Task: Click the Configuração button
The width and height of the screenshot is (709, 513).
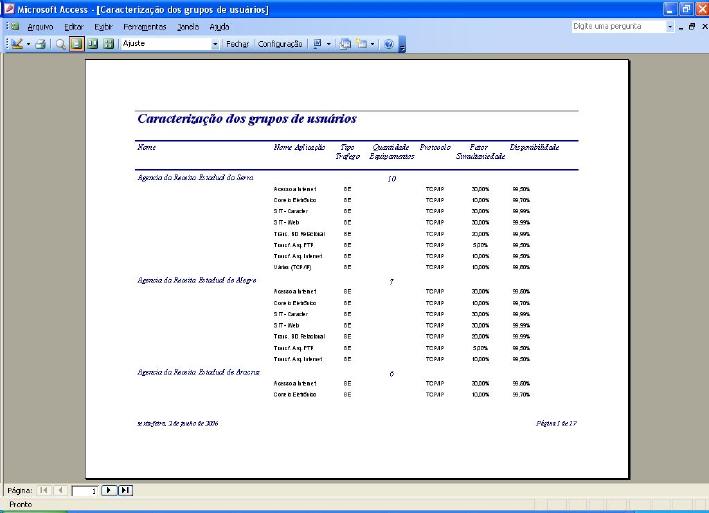Action: coord(280,44)
